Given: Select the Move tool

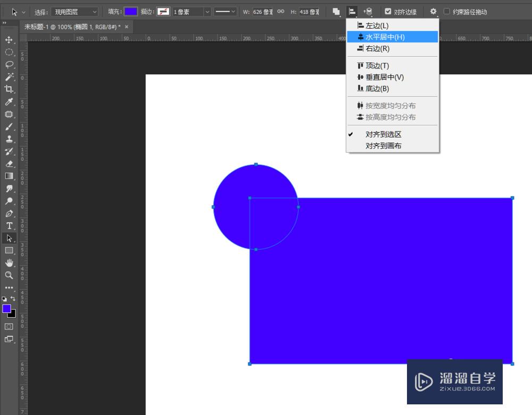Looking at the screenshot, I should 9,40.
